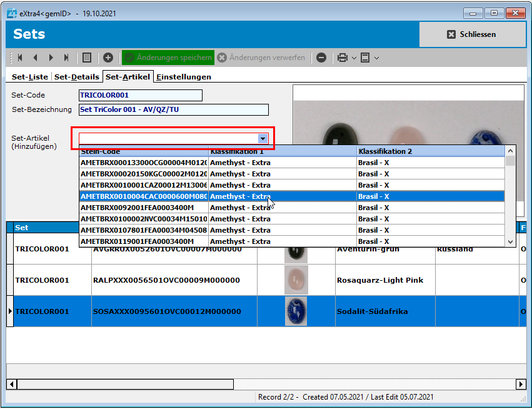Click into the Set-Bezeichnung field
Viewport: 532px width, 409px height.
173,110
